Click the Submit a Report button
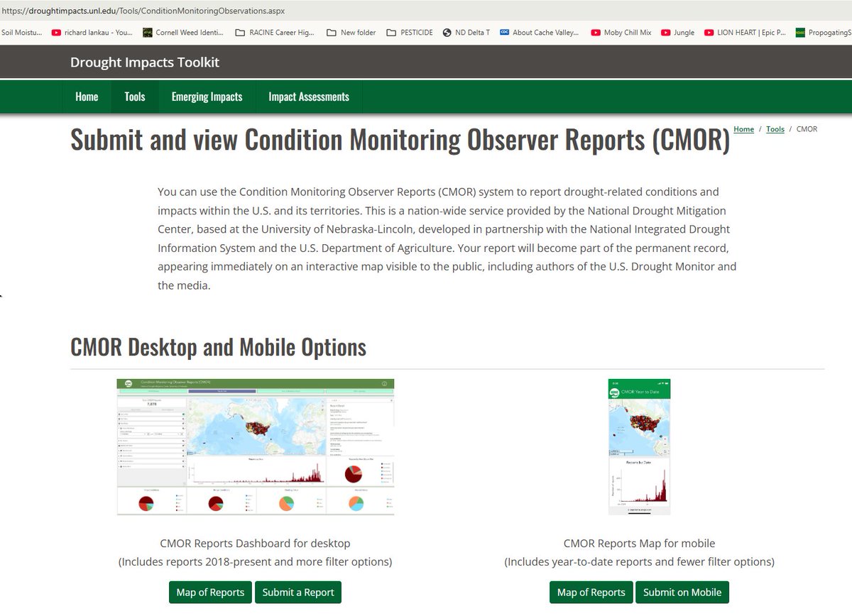Image resolution: width=852 pixels, height=616 pixels. pyautogui.click(x=298, y=592)
